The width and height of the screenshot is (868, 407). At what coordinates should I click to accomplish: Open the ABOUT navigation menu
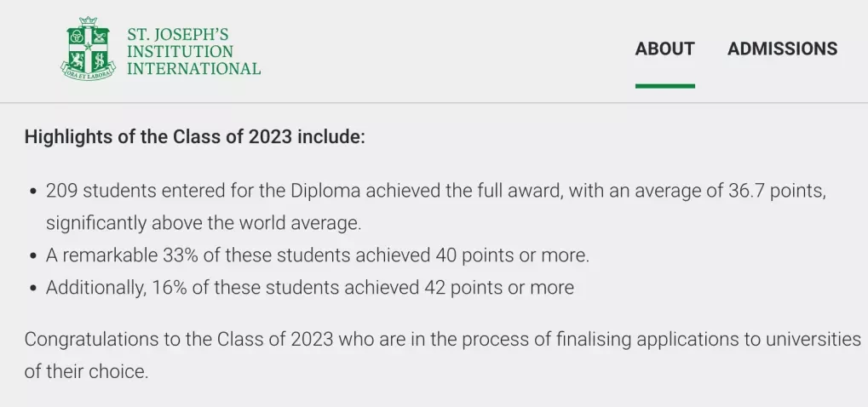coord(664,49)
